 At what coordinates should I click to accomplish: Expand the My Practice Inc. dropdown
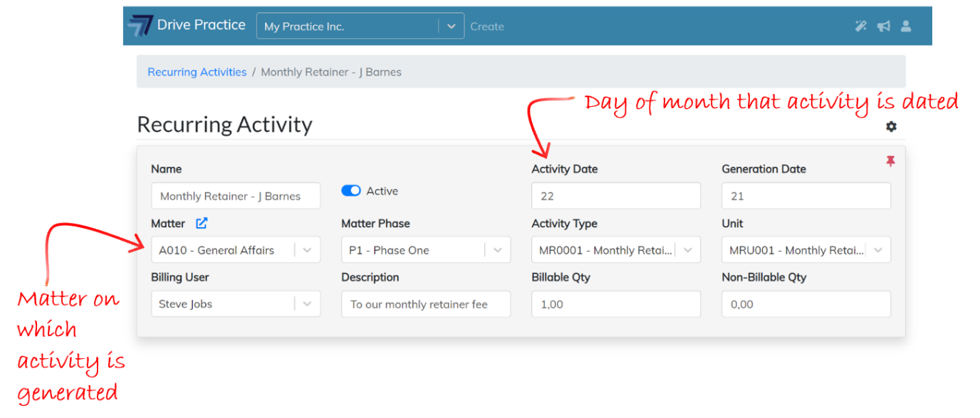point(451,26)
